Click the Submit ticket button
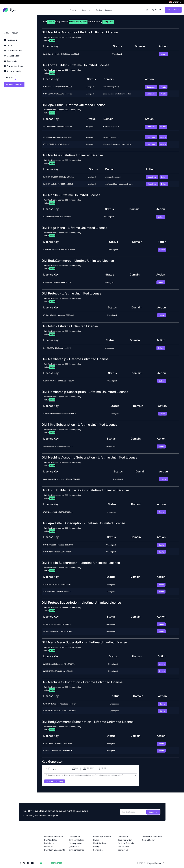This screenshot has width=184, height=868. (x=14, y=85)
